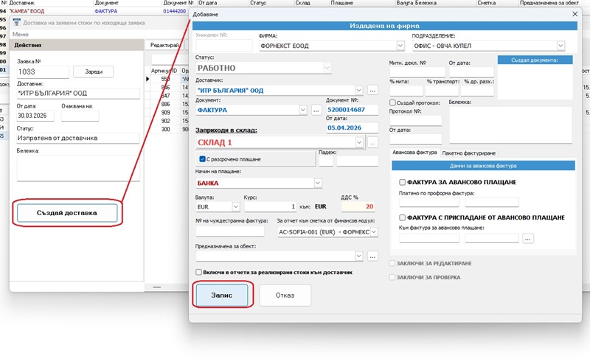Viewport: 590px width, 364px height.
Task: Select row with Артикул ID 846
Action: pos(165,87)
